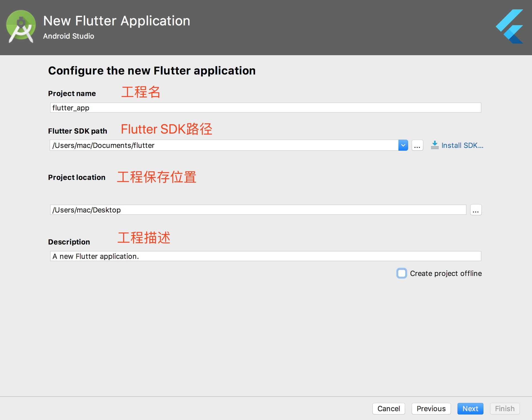This screenshot has width=532, height=420.
Task: Go back with the Previous button
Action: click(431, 408)
